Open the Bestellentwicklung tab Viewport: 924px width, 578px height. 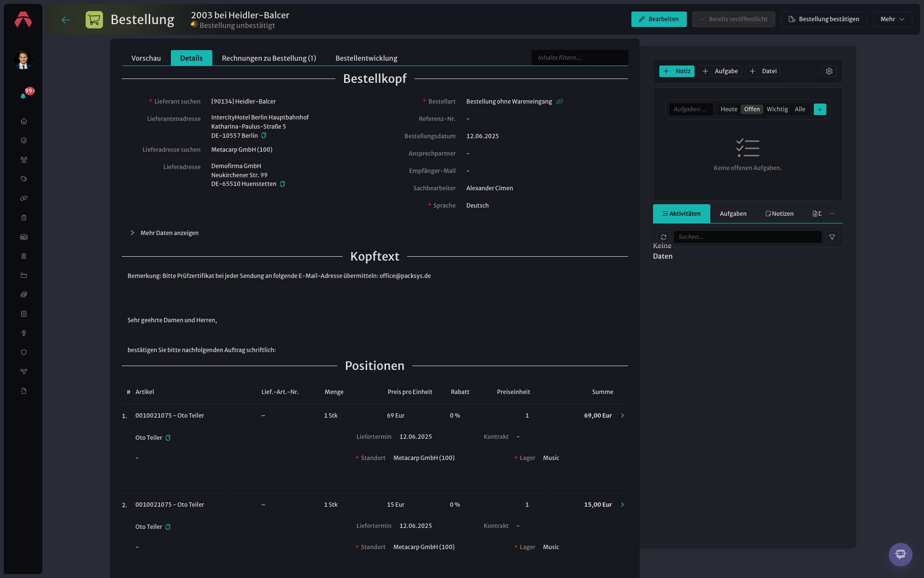click(x=366, y=58)
